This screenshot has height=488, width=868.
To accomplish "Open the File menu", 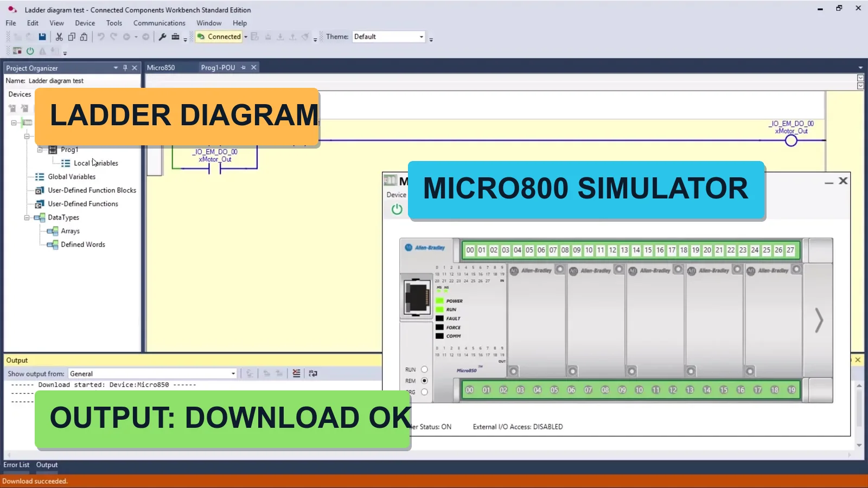I will click(x=11, y=23).
